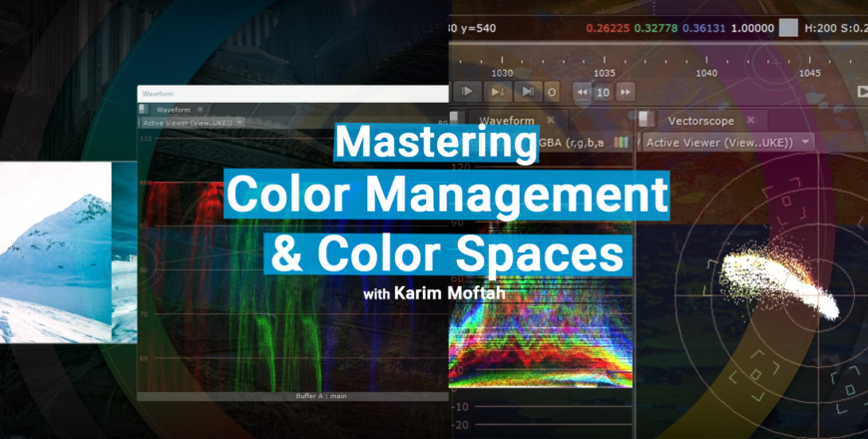Jump to next keyframe using the key-triangle button
Viewport: 868px width, 439px height.
pos(498,92)
